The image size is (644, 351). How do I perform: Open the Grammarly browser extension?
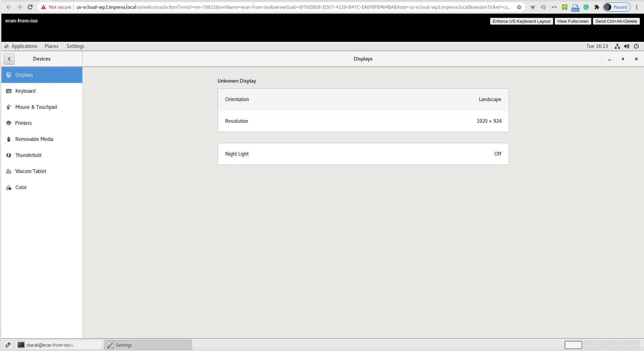click(x=586, y=7)
